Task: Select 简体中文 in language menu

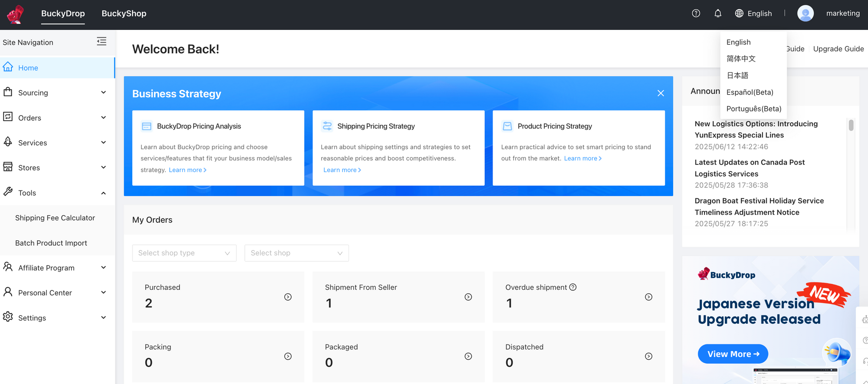Action: pyautogui.click(x=753, y=59)
